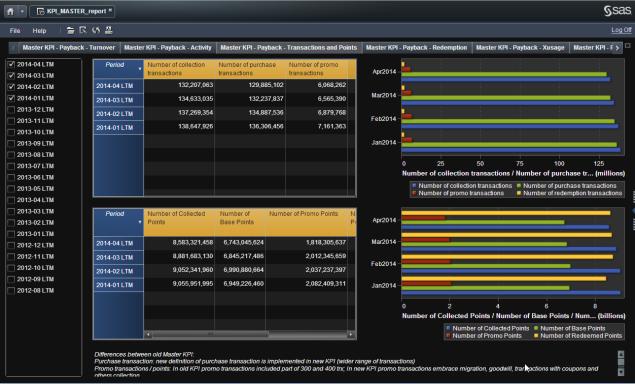Screen dimensions: 635x384
Task: Open Period sort arrow in transactions table
Action: (x=140, y=69)
